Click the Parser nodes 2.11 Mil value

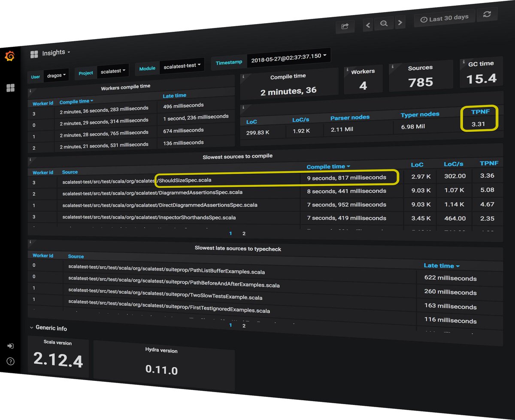tap(342, 129)
